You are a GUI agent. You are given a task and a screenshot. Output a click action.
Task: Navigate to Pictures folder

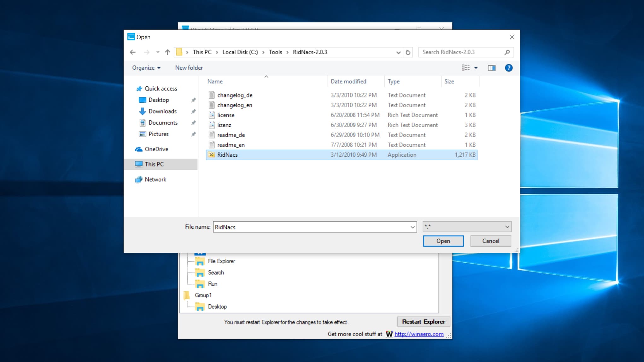[158, 134]
